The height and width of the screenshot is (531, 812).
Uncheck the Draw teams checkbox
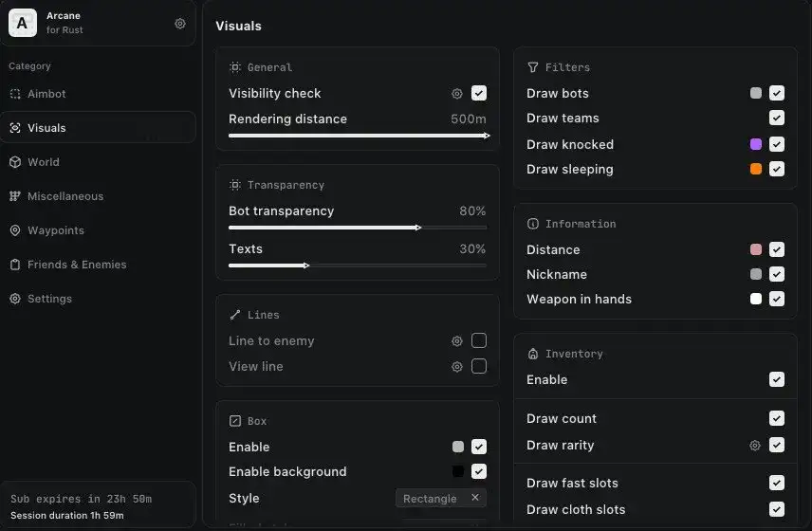[x=777, y=119]
